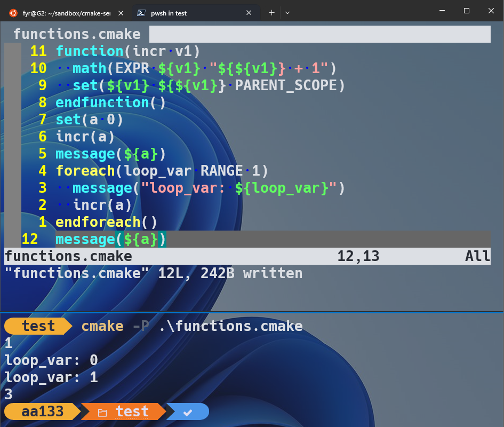
Task: Click the indented 'incr(a)' line numbered 2
Action: click(x=102, y=204)
